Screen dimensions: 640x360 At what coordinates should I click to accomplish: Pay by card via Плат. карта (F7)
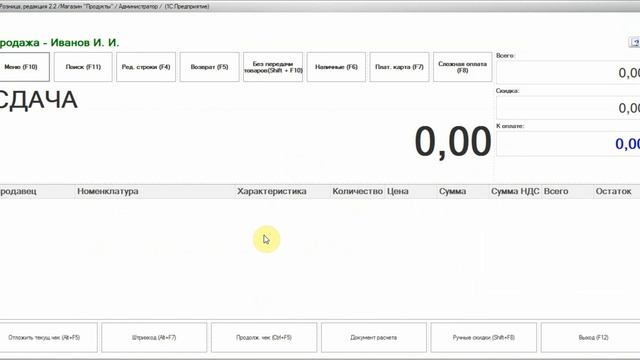(399, 67)
